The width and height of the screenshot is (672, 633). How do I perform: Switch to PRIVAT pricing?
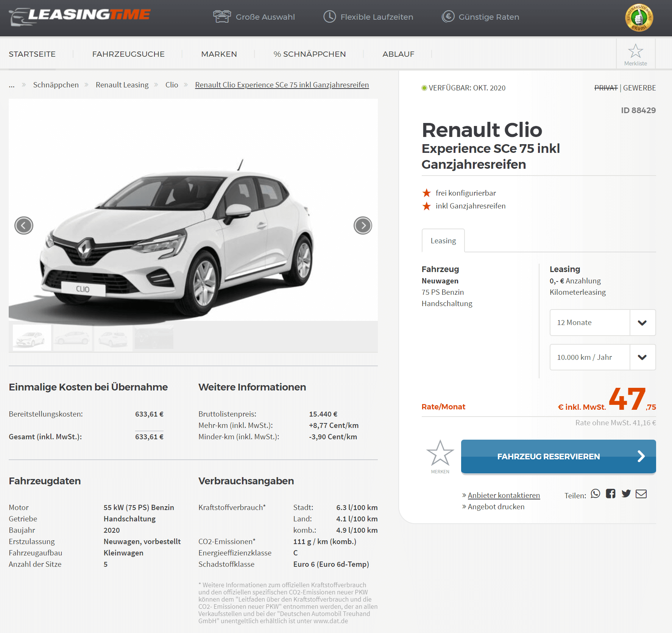606,88
